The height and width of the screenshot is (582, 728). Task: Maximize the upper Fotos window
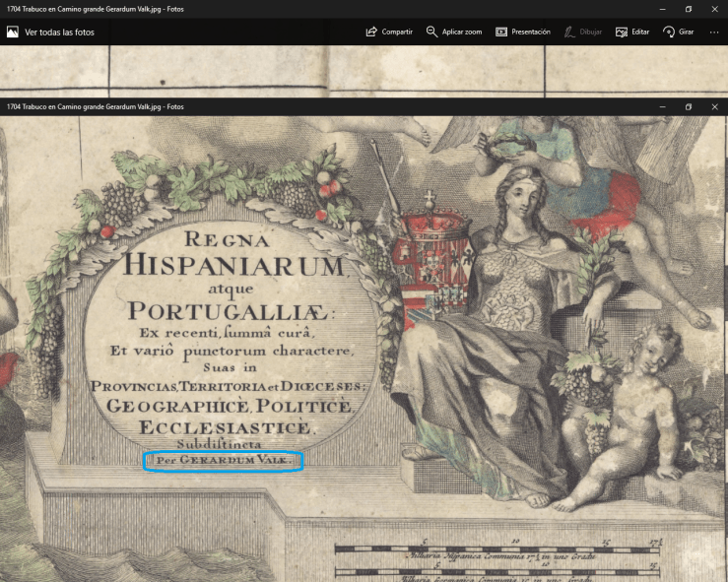[688, 9]
